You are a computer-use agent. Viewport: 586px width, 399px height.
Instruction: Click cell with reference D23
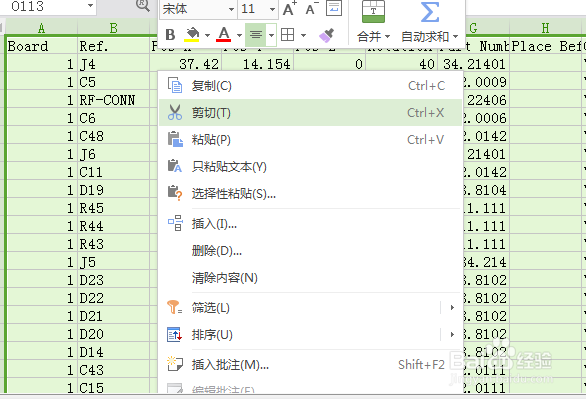114,280
